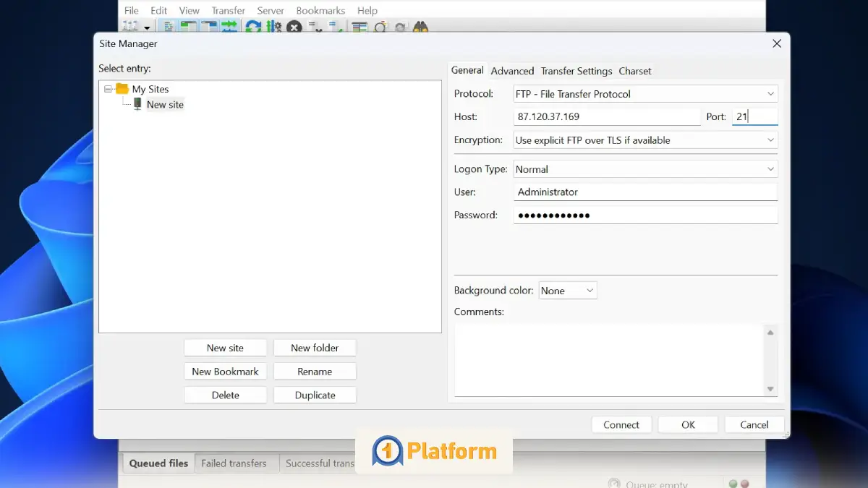Click the Disconnect from server icon
The width and height of the screenshot is (868, 488).
315,27
